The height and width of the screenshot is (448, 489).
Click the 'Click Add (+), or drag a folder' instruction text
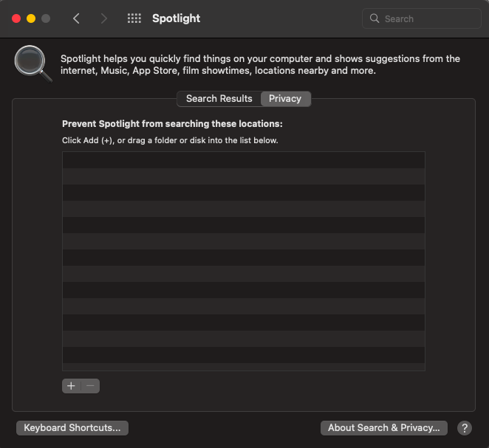170,140
